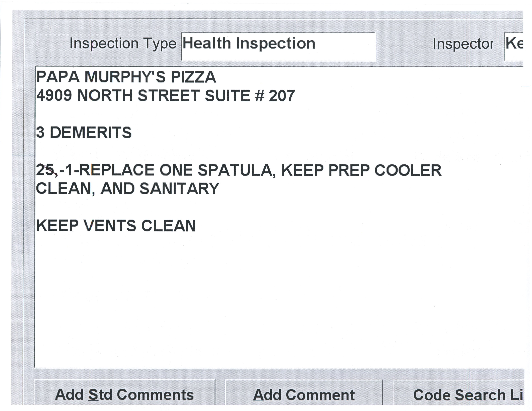532x411 pixels.
Task: Place cursor in the 3 DEMERITS line
Action: (84, 133)
